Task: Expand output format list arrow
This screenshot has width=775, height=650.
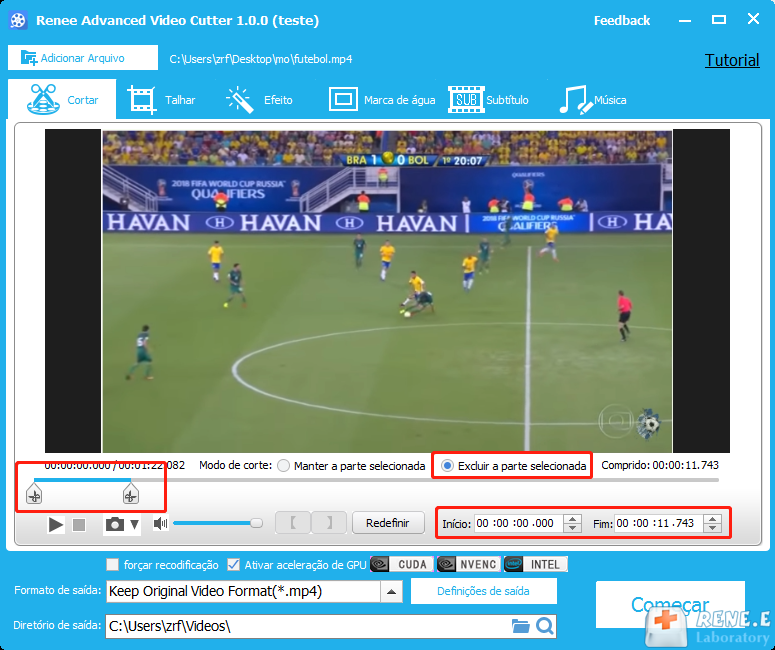Action: click(x=391, y=591)
